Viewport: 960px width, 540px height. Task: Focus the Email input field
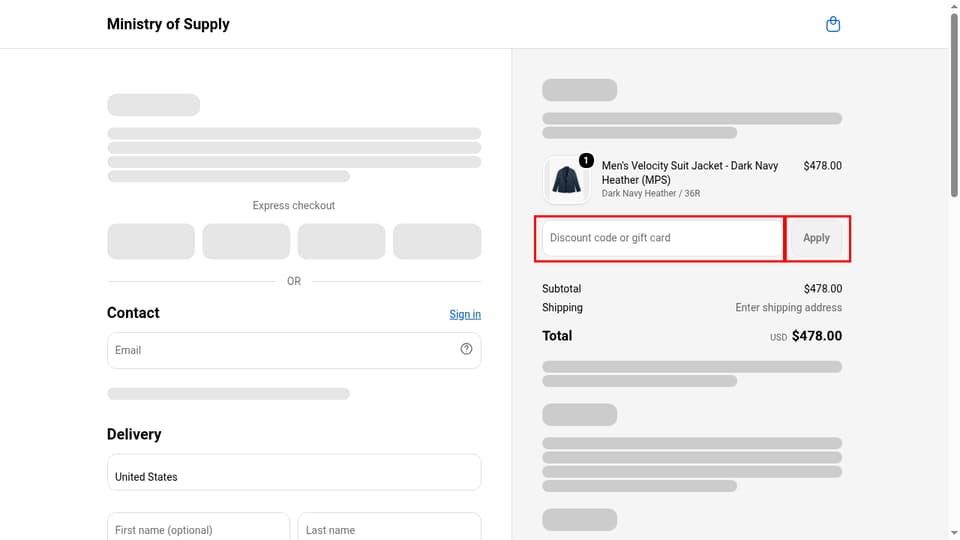click(x=294, y=350)
